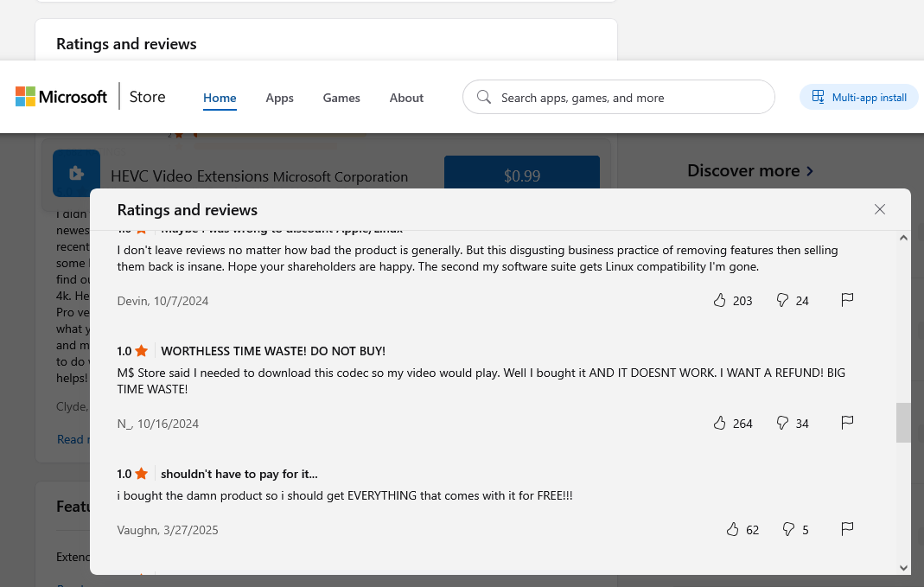Click the HEVC Video Extensions app icon
The width and height of the screenshot is (924, 587).
point(76,173)
